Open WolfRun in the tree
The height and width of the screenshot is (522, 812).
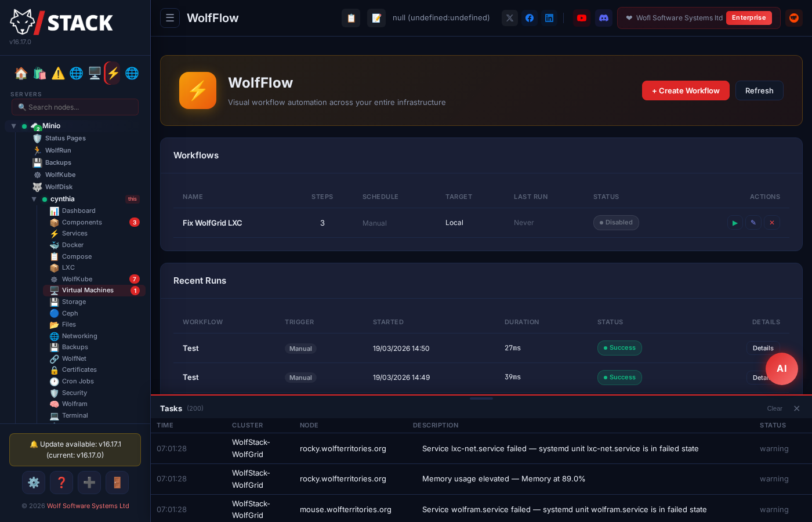tap(58, 151)
